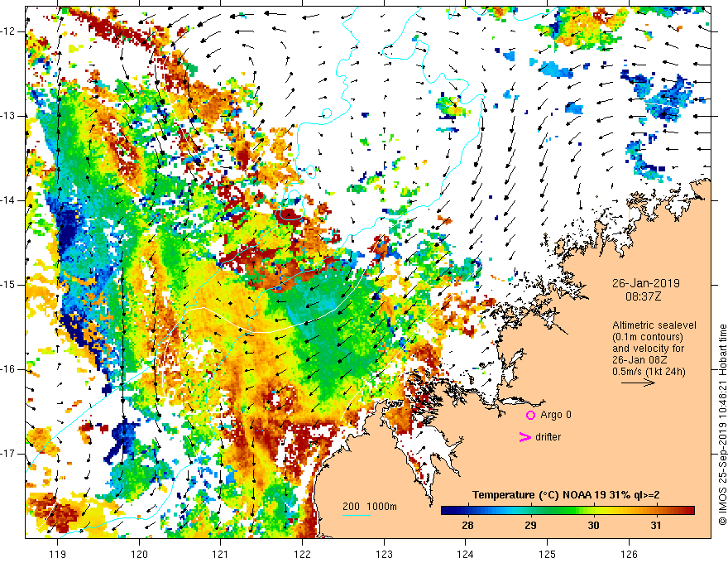Click the 'drifter' legend label
This screenshot has width=728, height=563.
[548, 437]
